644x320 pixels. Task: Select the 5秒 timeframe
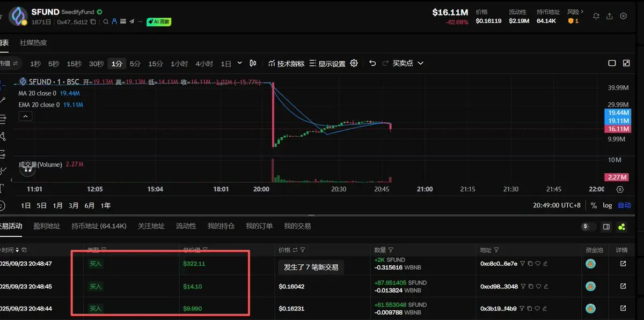54,64
